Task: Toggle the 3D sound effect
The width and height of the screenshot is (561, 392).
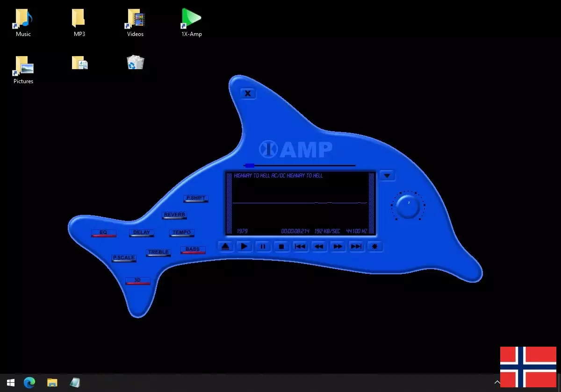Action: pos(138,280)
